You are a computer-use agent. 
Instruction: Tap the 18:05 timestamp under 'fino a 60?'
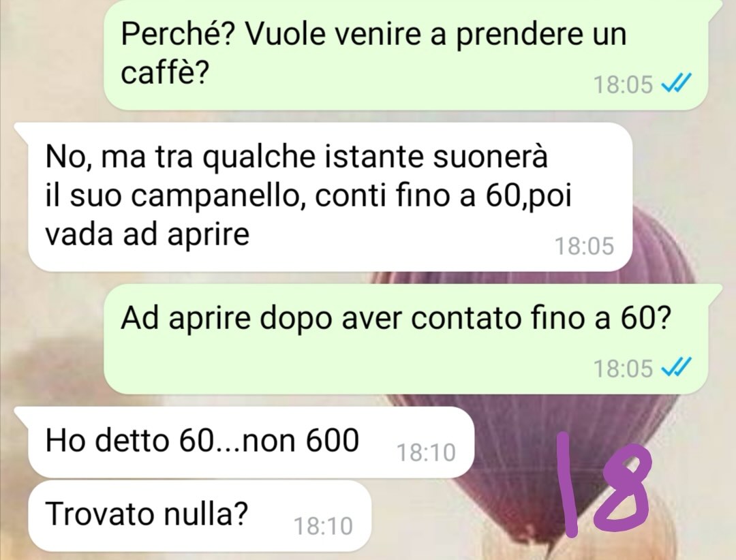(623, 369)
